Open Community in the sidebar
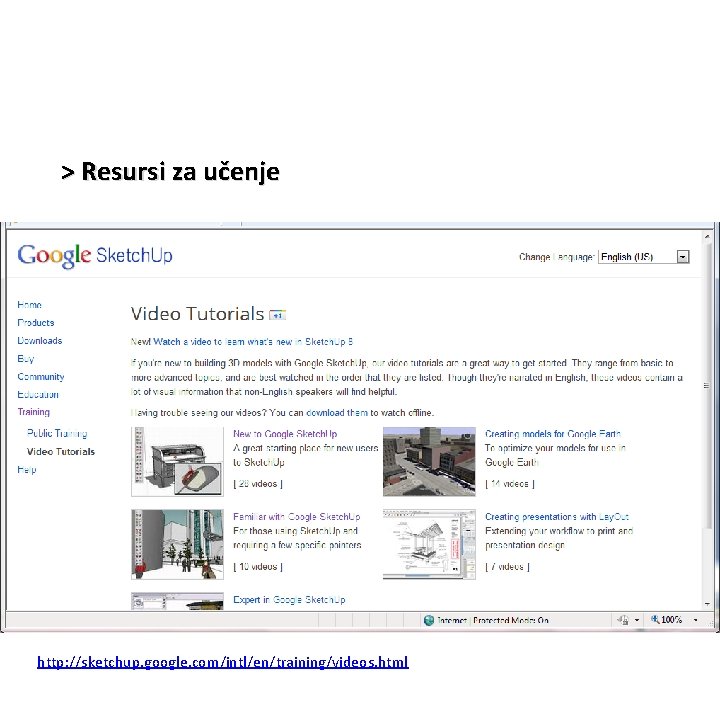Screen dimensions: 720x720 pos(41,377)
